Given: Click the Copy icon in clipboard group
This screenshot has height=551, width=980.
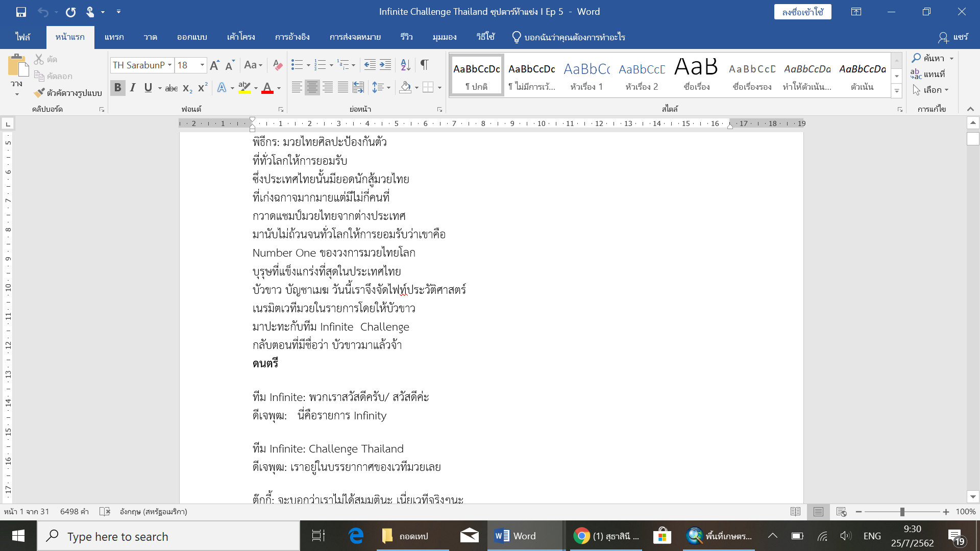Looking at the screenshot, I should coord(39,76).
